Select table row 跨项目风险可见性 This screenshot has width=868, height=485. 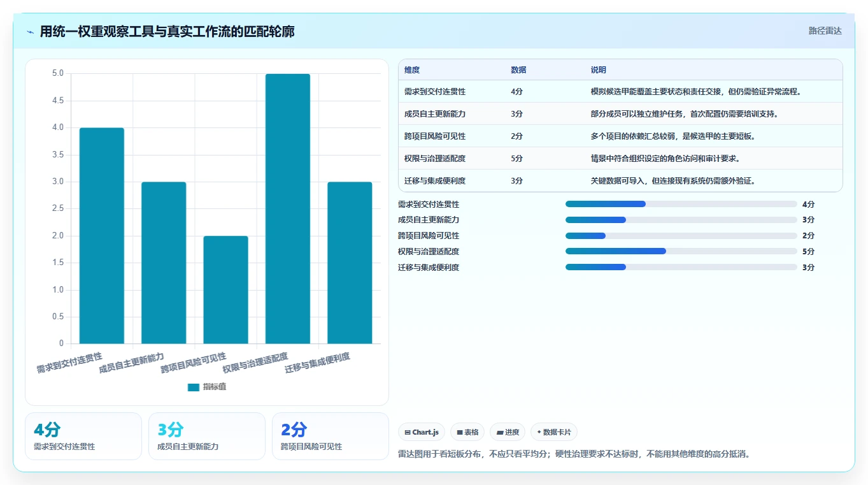coord(620,136)
